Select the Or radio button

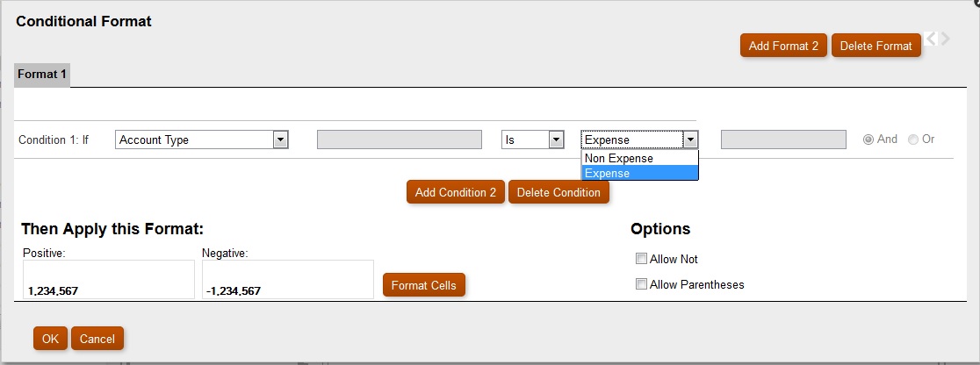(913, 140)
